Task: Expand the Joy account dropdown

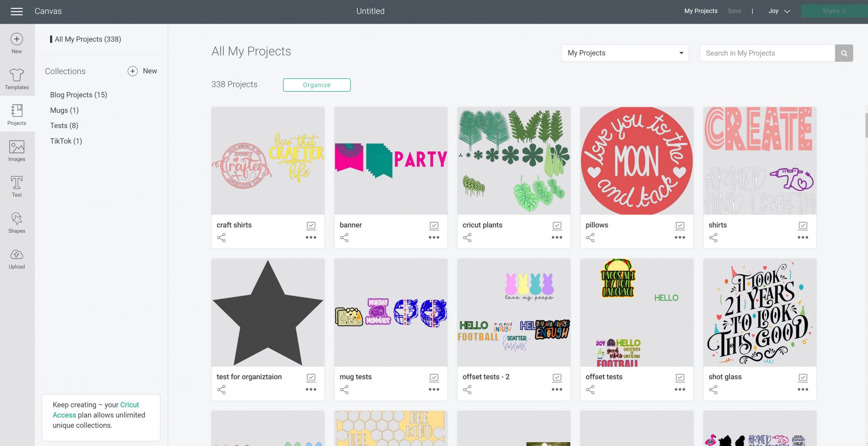Action: coord(779,11)
